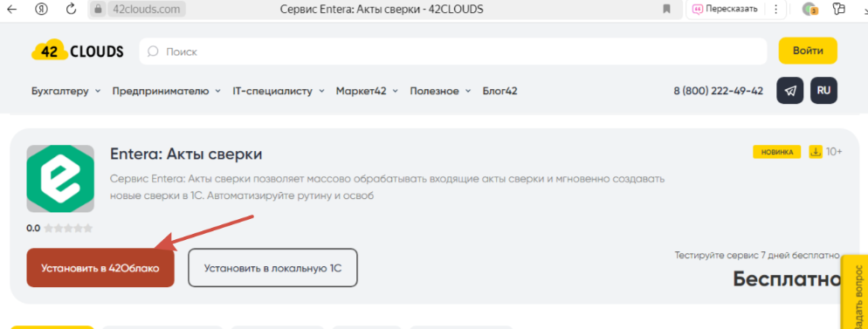Expand the Бухгалтеру dropdown menu

click(x=65, y=92)
